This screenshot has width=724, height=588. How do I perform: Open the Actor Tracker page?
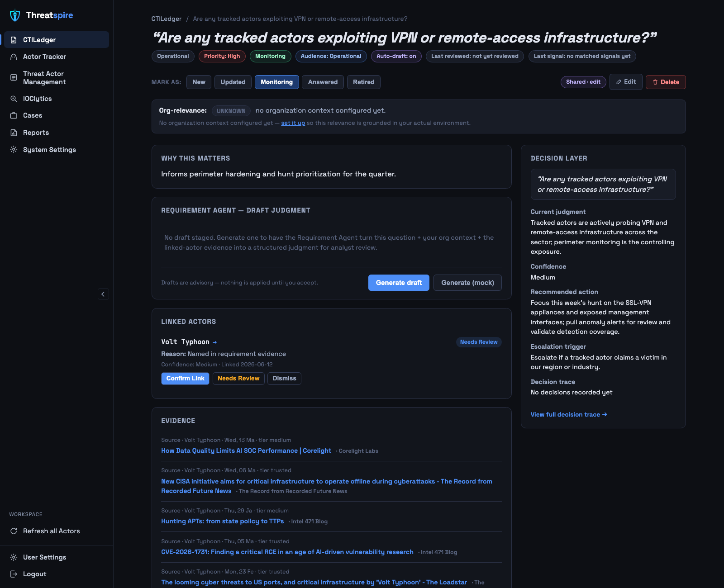[x=57, y=57]
